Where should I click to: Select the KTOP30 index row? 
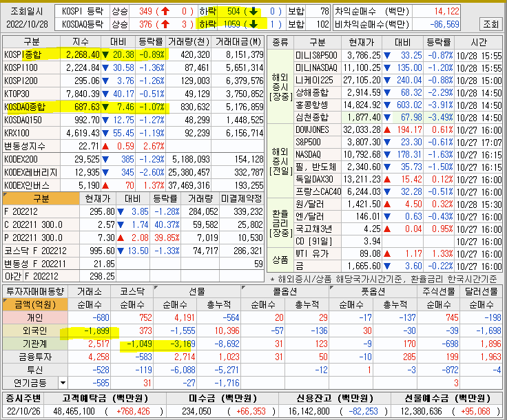pyautogui.click(x=133, y=94)
